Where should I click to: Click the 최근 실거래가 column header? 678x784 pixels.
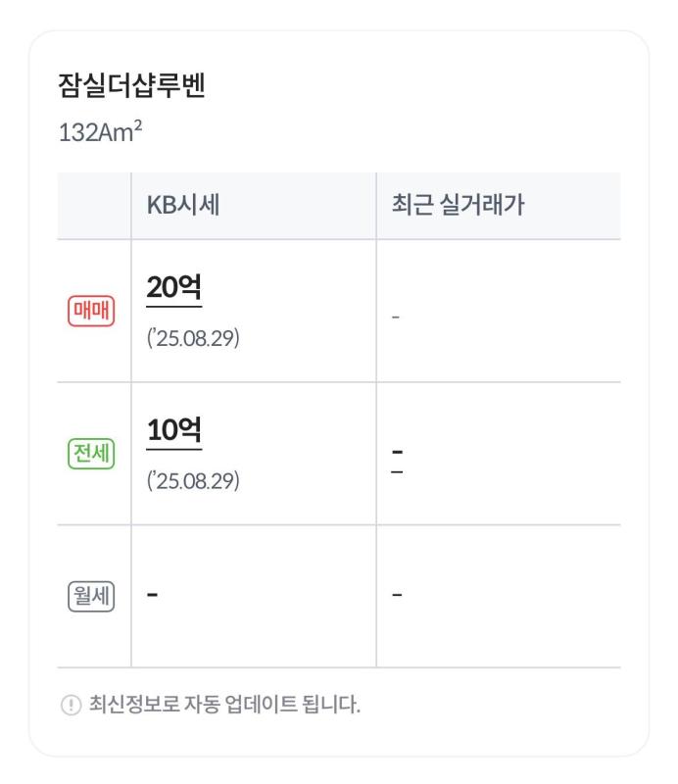click(x=458, y=205)
